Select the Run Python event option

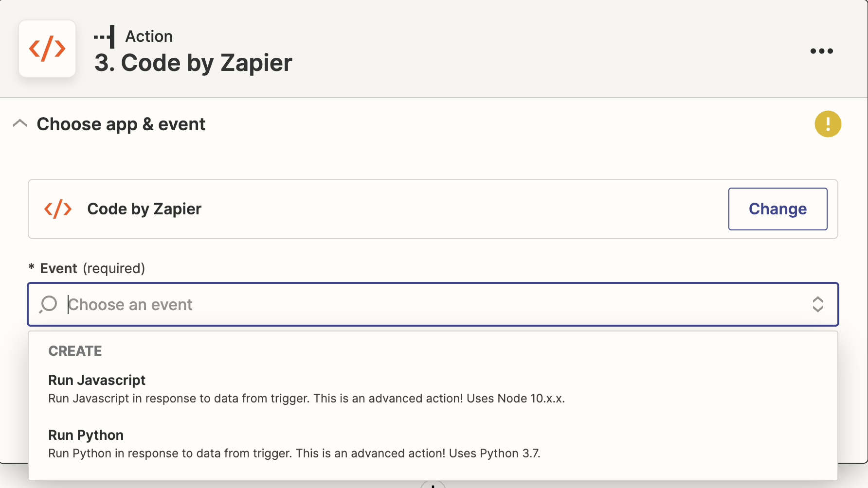[433, 444]
